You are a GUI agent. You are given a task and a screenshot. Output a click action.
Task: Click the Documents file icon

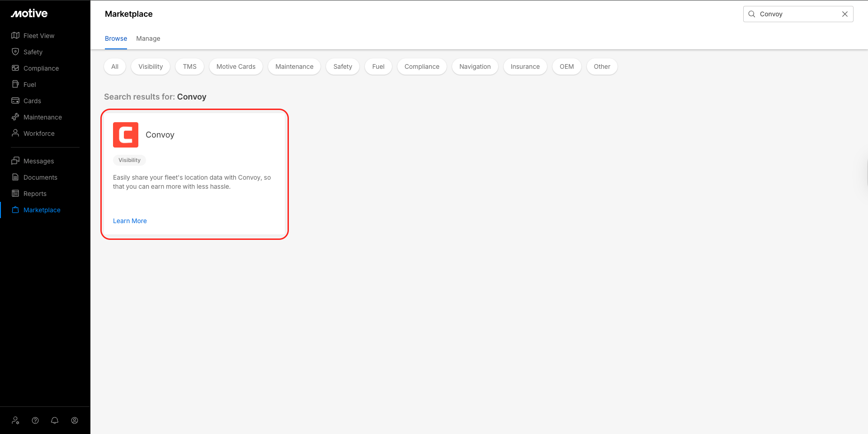15,177
